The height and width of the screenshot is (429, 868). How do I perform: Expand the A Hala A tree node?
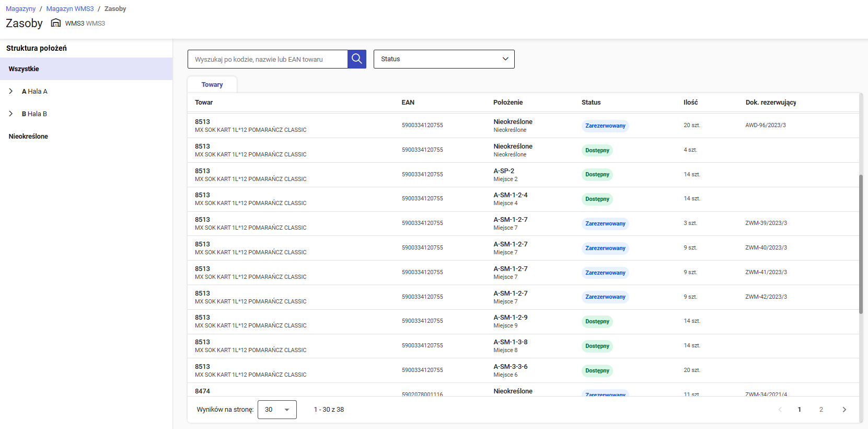(11, 92)
